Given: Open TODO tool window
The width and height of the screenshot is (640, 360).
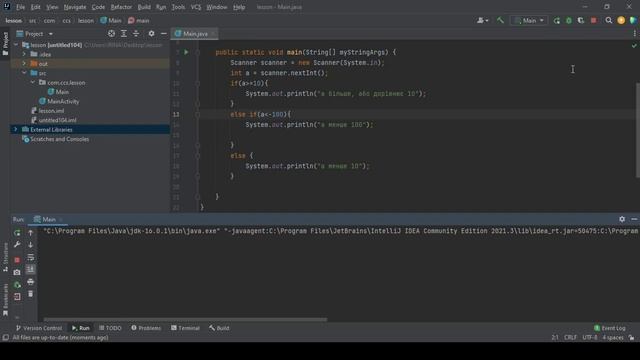Looking at the screenshot, I should (110, 328).
